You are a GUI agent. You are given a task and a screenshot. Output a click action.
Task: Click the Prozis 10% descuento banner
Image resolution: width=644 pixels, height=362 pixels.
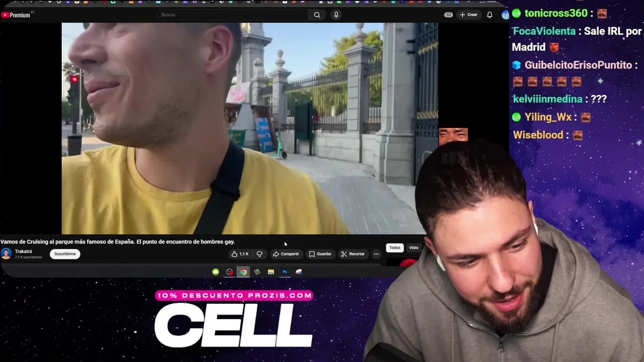tap(234, 296)
